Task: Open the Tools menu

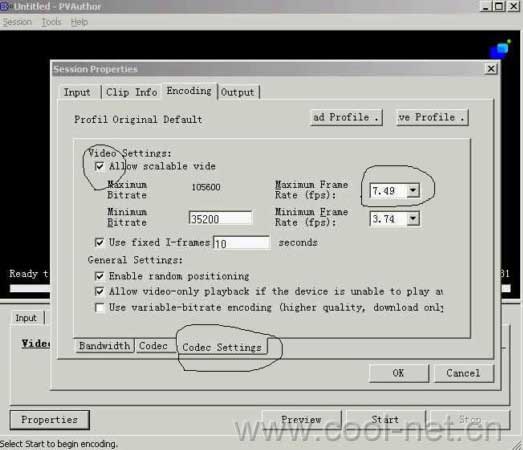Action: [51, 22]
